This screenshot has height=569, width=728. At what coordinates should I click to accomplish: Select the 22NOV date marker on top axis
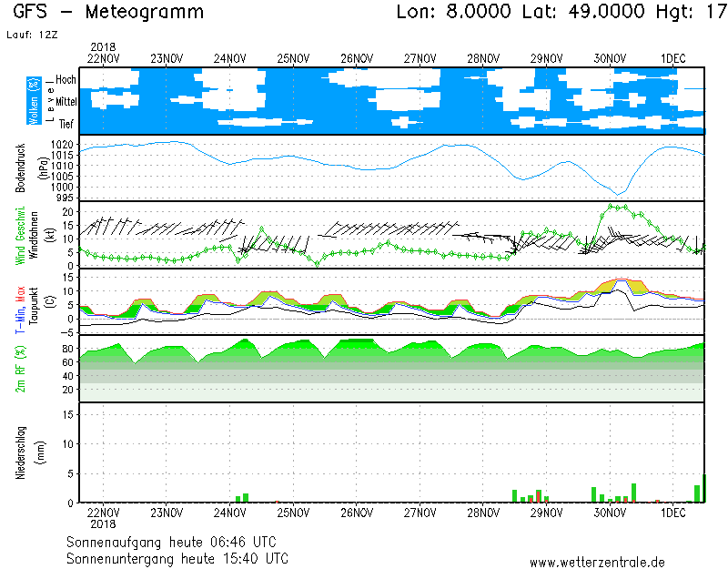[x=104, y=58]
